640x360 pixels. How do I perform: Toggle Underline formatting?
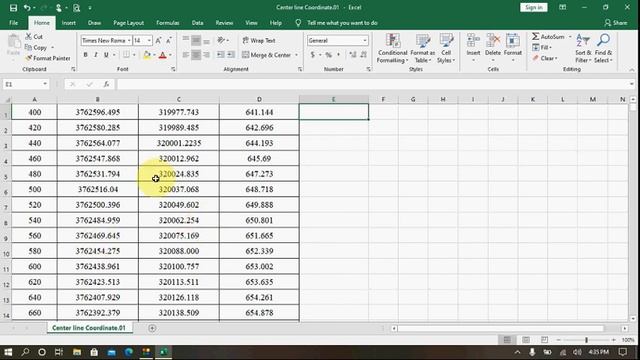[x=106, y=55]
